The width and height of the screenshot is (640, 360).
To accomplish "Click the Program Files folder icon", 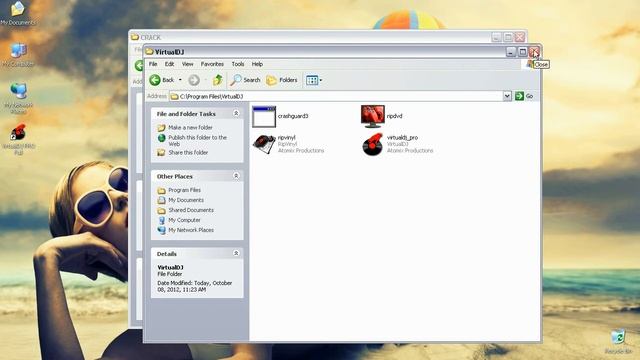I will click(x=162, y=190).
